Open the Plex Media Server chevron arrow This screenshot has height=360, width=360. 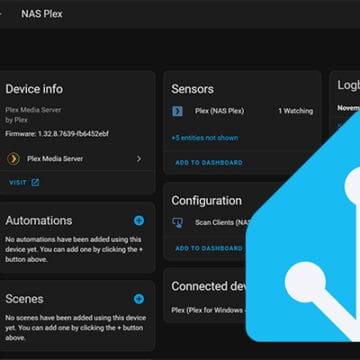click(139, 159)
